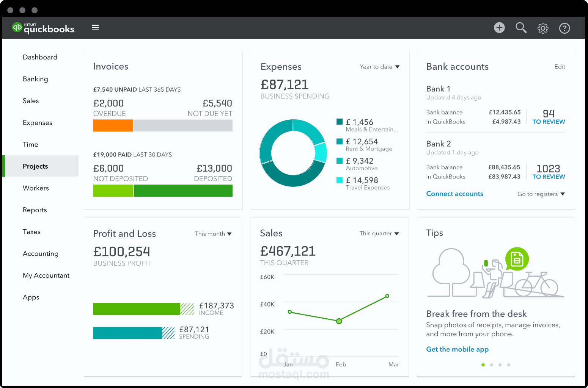Review Bank 1's 94 pending transactions
Image resolution: width=588 pixels, height=388 pixels.
549,117
